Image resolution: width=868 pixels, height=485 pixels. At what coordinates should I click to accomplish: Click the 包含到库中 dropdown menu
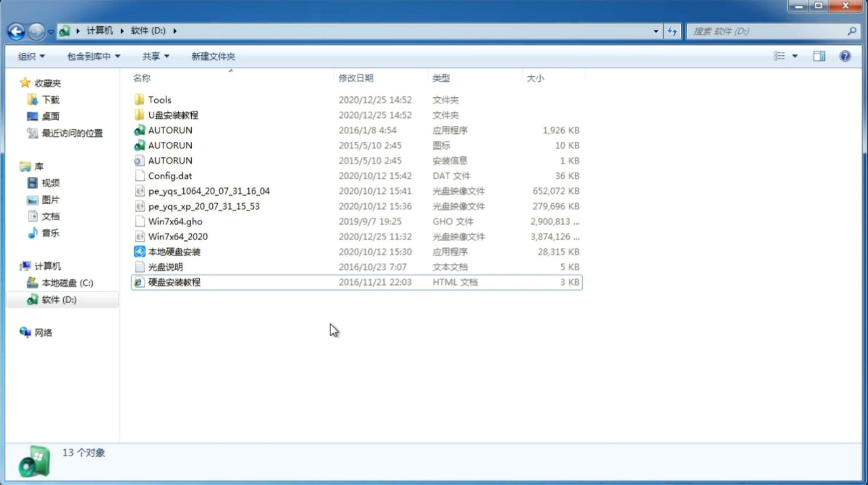coord(93,56)
